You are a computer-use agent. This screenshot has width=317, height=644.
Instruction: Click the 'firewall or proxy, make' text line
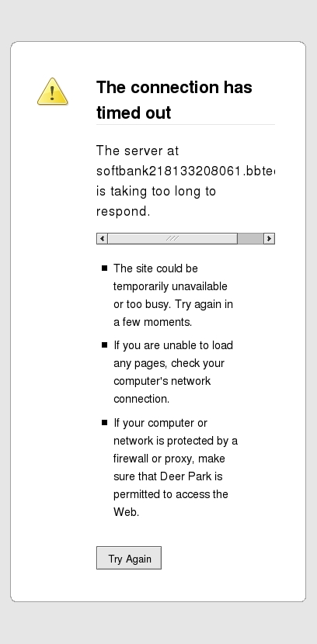coord(169,459)
